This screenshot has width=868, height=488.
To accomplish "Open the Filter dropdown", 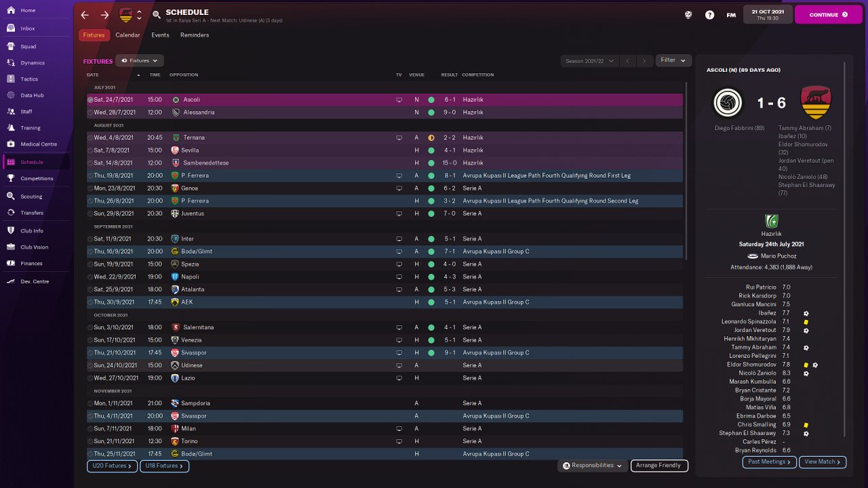I will tap(673, 60).
